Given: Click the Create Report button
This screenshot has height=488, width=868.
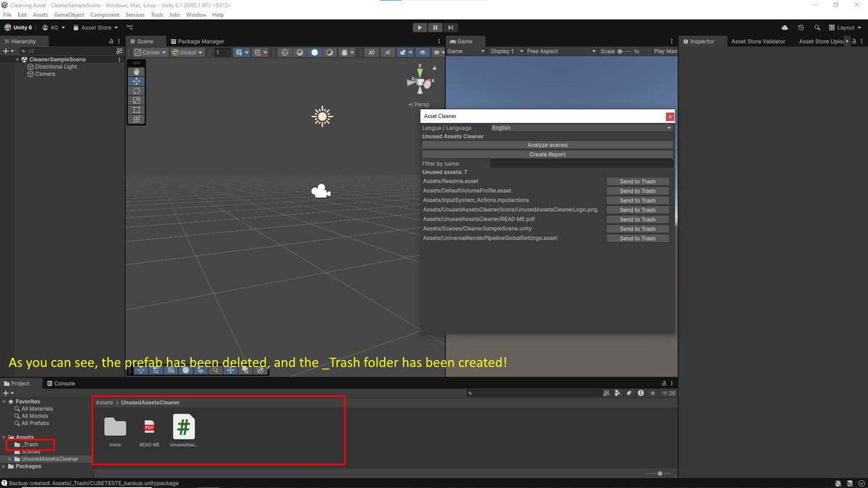Looking at the screenshot, I should tap(548, 154).
